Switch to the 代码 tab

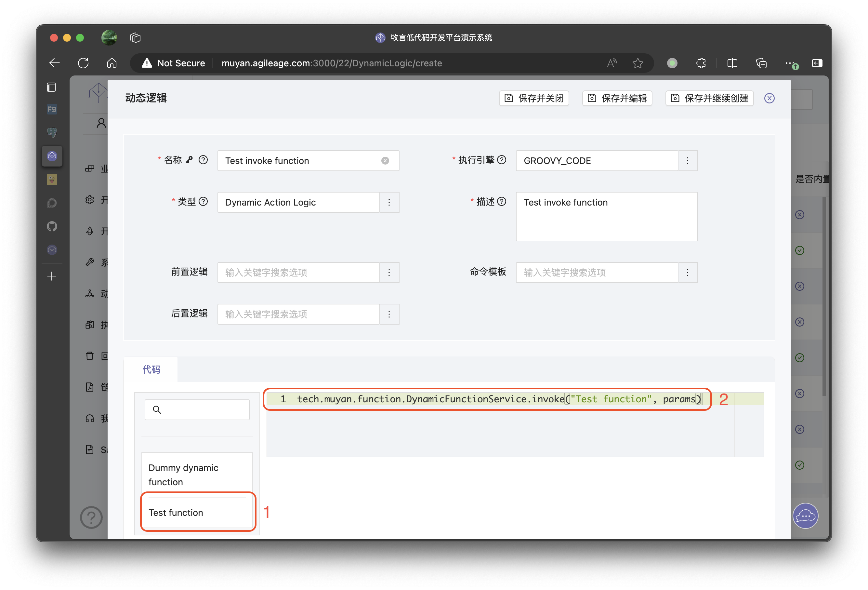click(151, 369)
